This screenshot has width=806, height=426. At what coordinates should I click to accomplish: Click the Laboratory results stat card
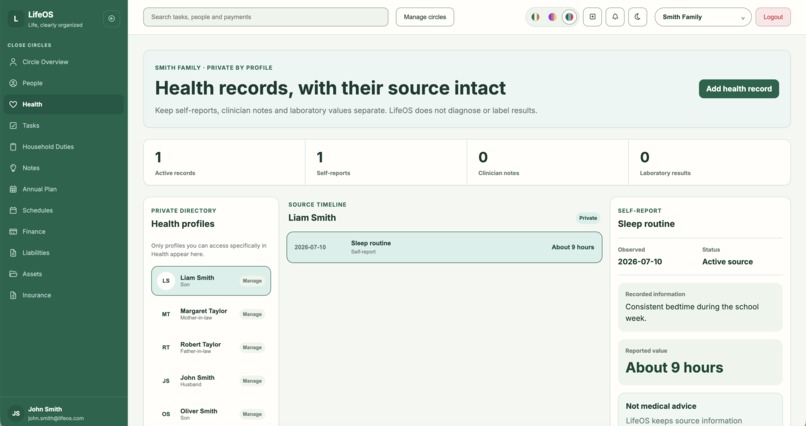point(709,162)
